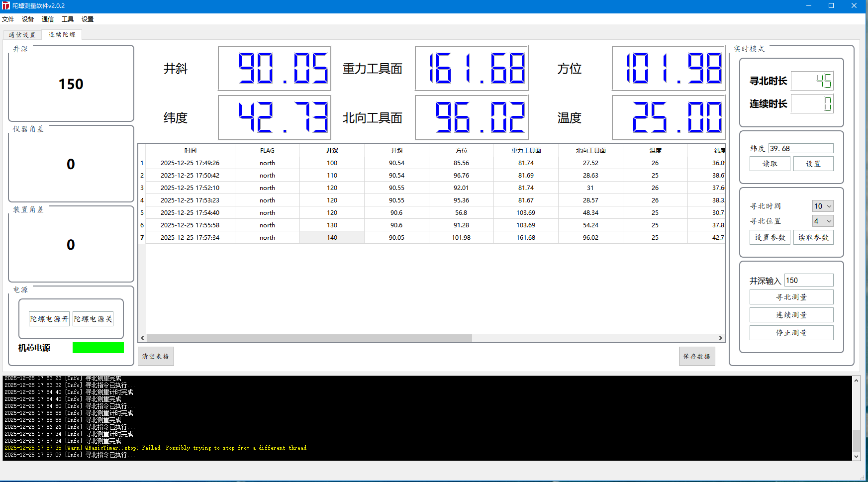This screenshot has width=868, height=482.
Task: Open the 工具 menu
Action: pyautogui.click(x=68, y=19)
